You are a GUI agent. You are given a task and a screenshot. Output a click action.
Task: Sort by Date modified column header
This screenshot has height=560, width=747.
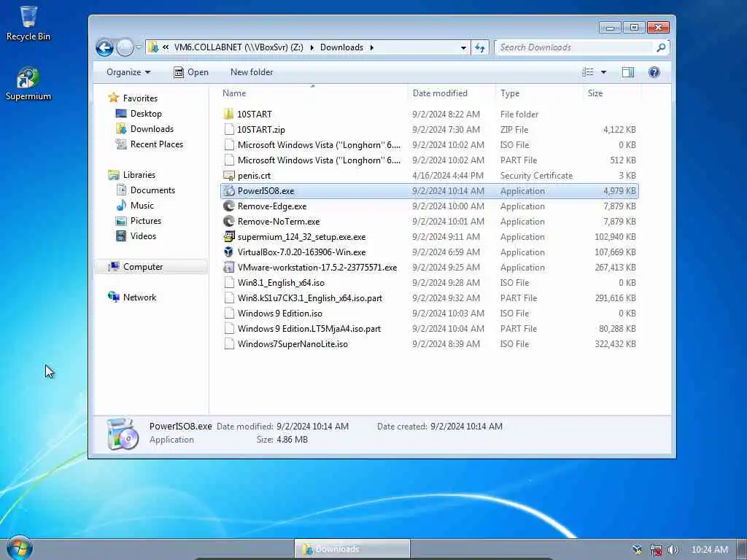click(x=451, y=93)
